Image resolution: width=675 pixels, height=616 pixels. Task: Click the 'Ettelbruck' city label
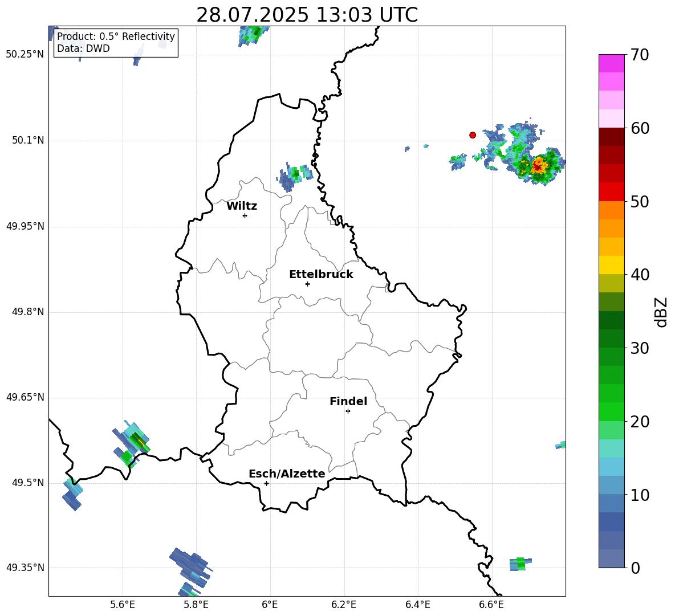tap(321, 275)
